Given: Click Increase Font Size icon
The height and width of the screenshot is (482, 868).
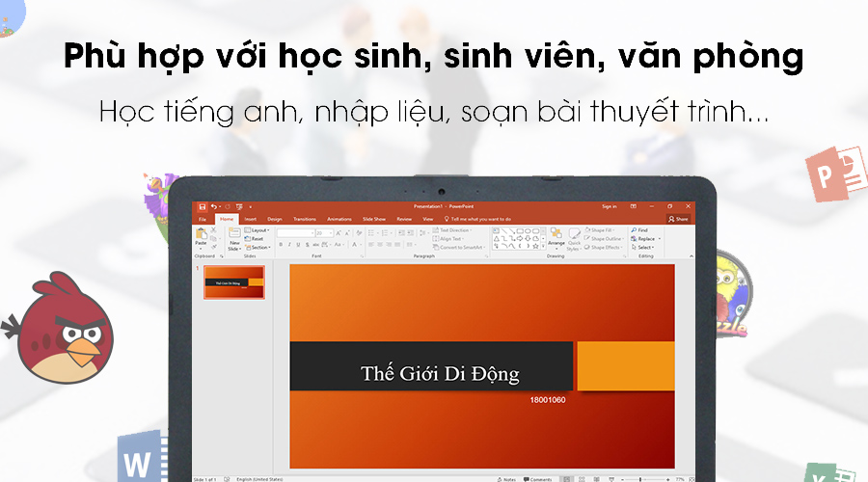Looking at the screenshot, I should click(339, 233).
